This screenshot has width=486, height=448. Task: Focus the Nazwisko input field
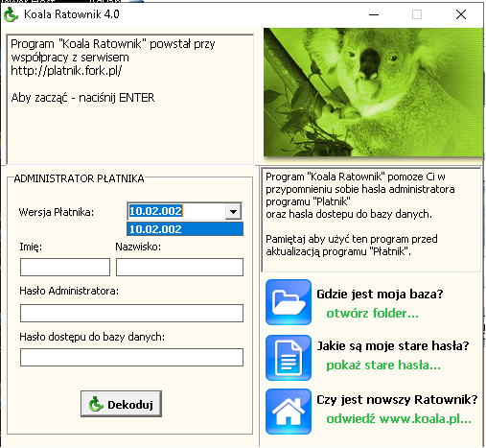coord(179,268)
